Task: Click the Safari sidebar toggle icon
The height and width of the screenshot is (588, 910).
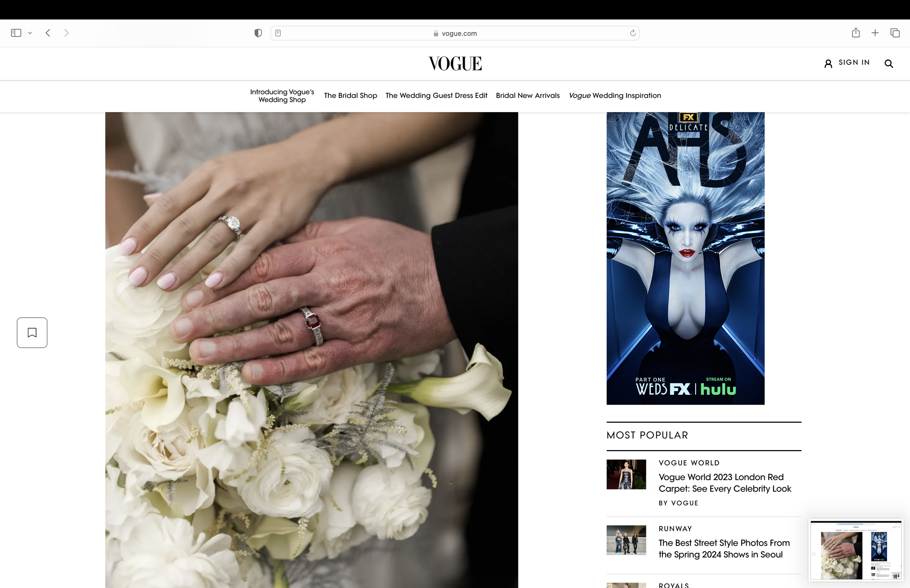Action: [16, 33]
